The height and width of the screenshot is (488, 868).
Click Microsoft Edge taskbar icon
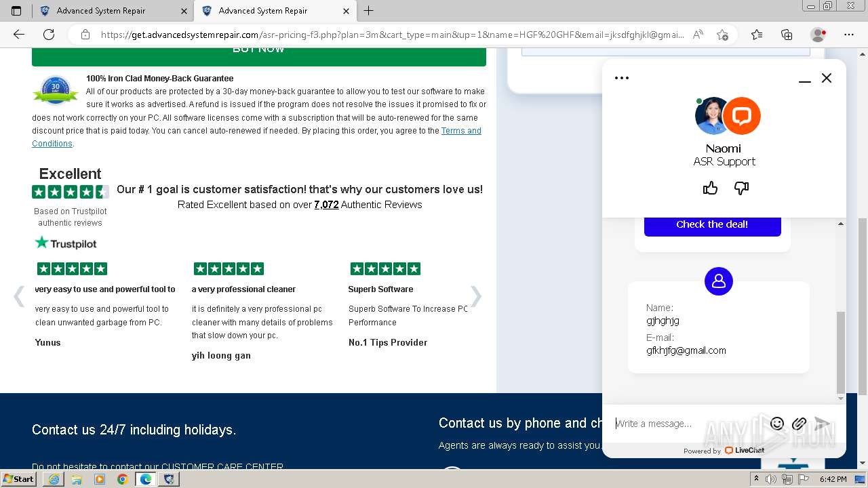(x=146, y=479)
